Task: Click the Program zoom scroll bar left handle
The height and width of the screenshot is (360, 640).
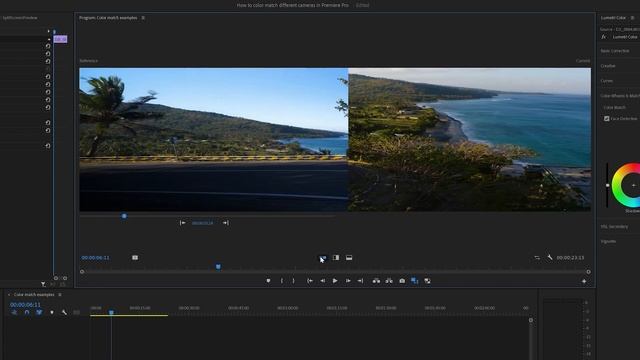Action: point(82,271)
